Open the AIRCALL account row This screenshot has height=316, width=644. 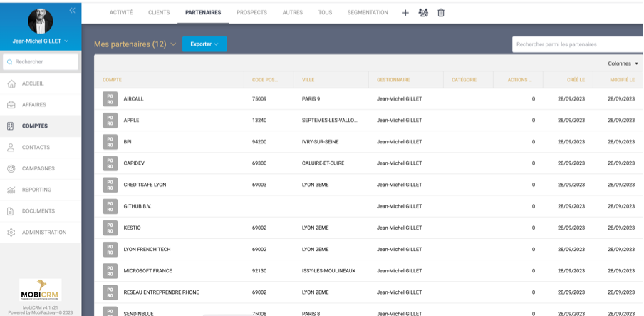tap(134, 99)
